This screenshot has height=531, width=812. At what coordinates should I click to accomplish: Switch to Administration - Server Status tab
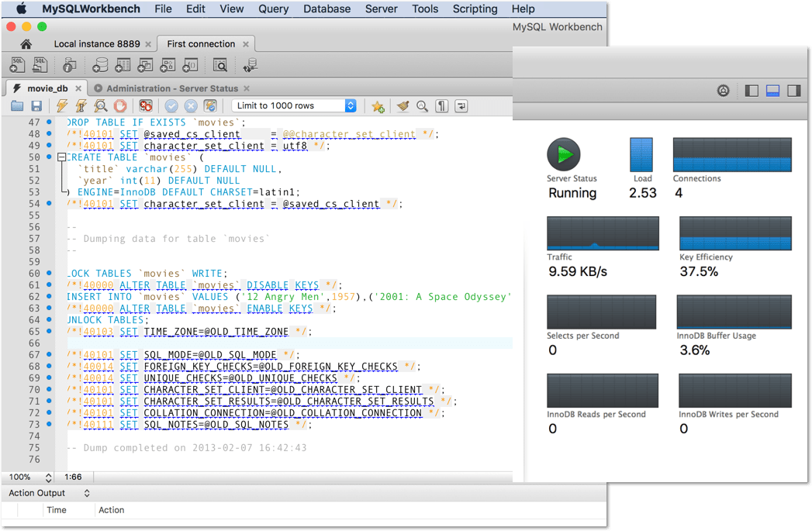172,88
